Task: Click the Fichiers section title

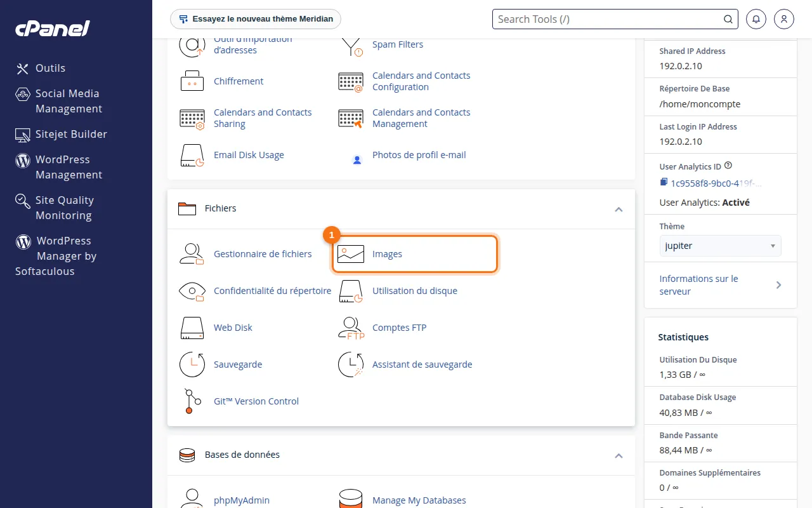Action: [x=220, y=208]
